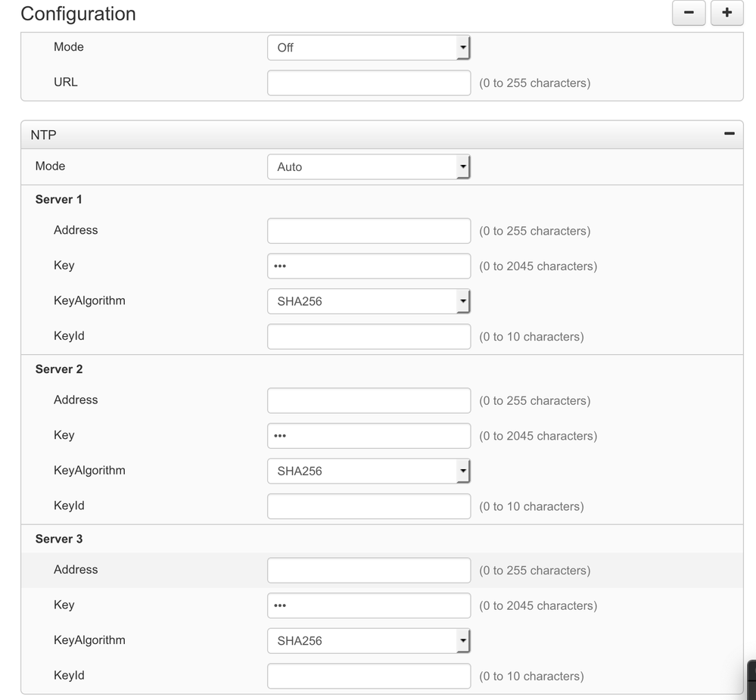Click the Server 1 Key field
The width and height of the screenshot is (756, 700).
(369, 266)
